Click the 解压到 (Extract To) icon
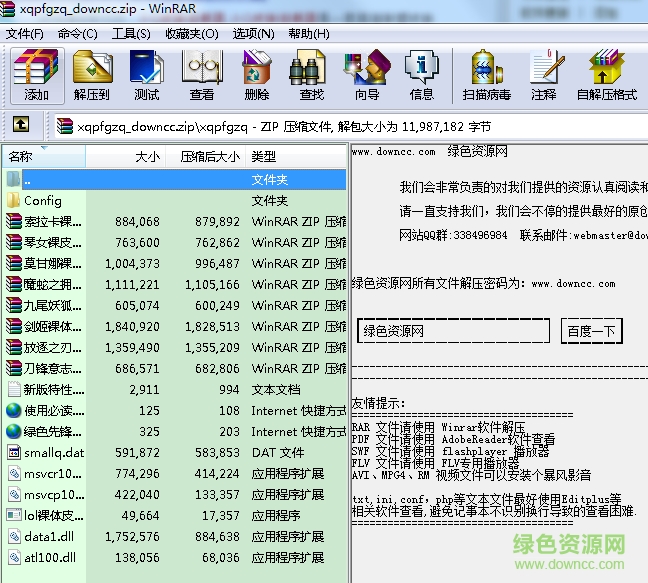The width and height of the screenshot is (648, 583). click(x=92, y=75)
